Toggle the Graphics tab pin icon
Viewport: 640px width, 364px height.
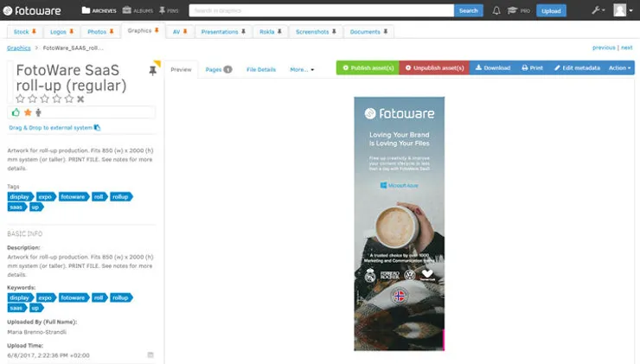157,30
